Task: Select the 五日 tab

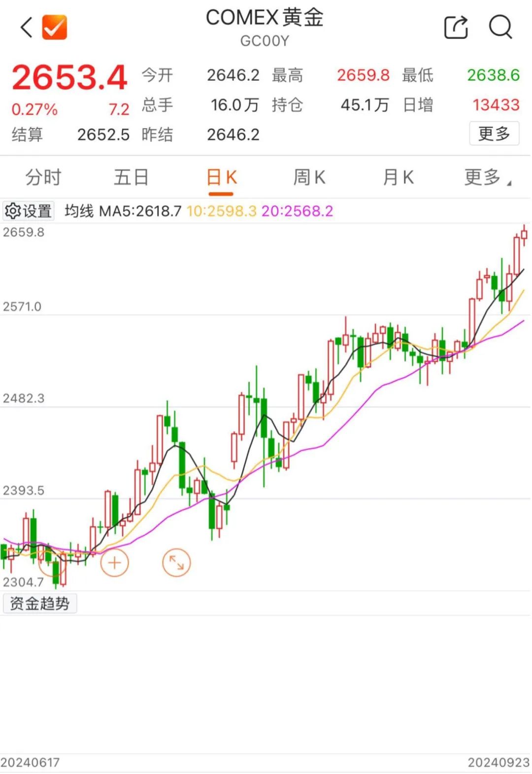Action: (131, 177)
